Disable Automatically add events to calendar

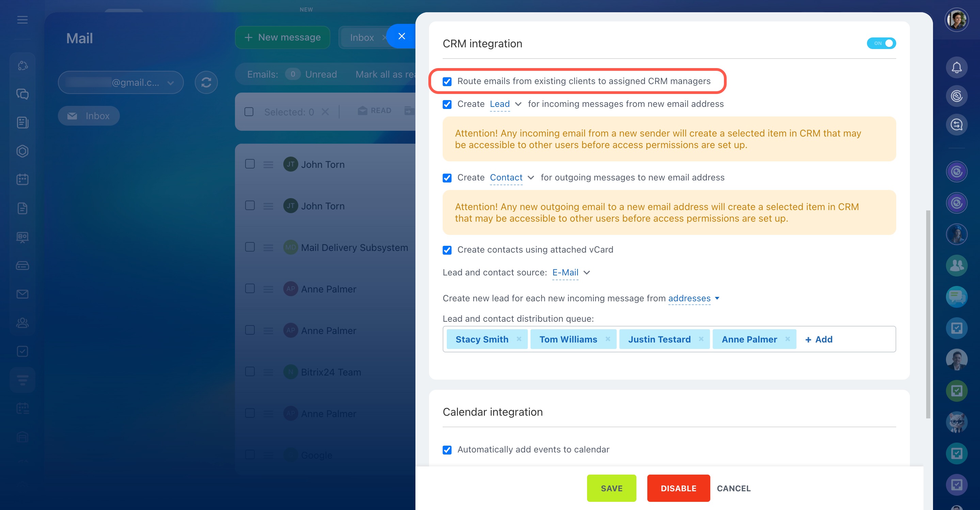[447, 449]
